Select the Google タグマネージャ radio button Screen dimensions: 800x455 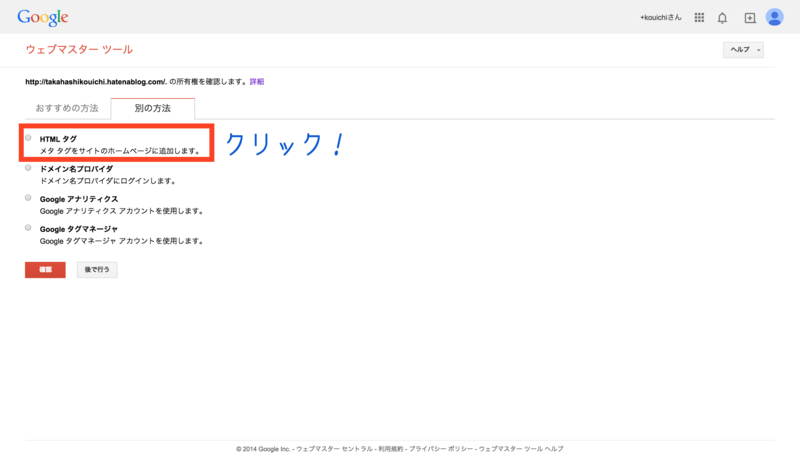28,228
